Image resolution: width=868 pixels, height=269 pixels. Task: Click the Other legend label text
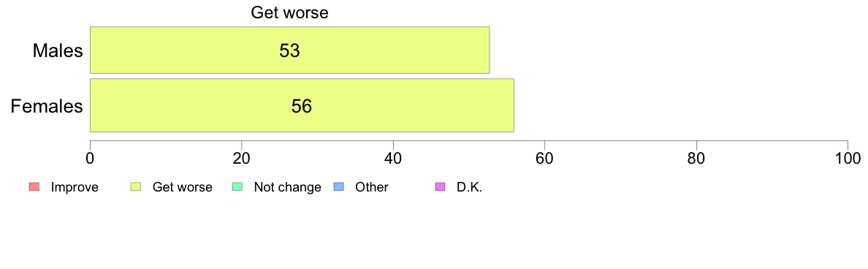(372, 187)
